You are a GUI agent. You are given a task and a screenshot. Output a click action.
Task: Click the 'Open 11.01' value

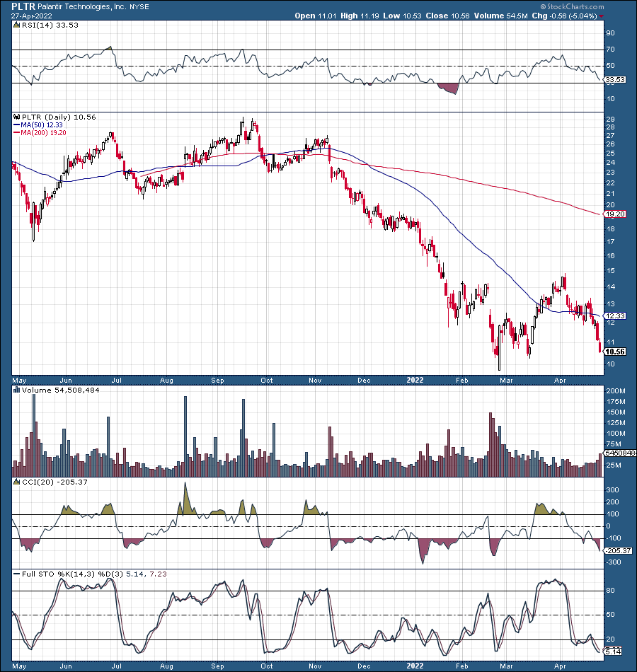[316, 16]
